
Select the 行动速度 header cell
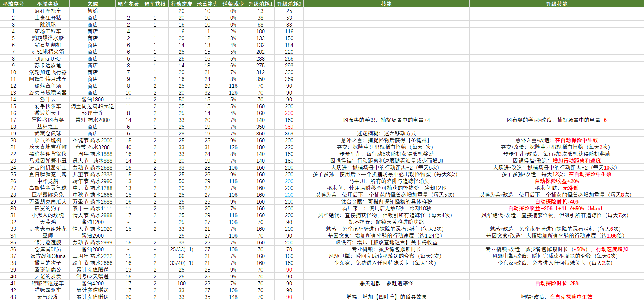tap(182, 4)
